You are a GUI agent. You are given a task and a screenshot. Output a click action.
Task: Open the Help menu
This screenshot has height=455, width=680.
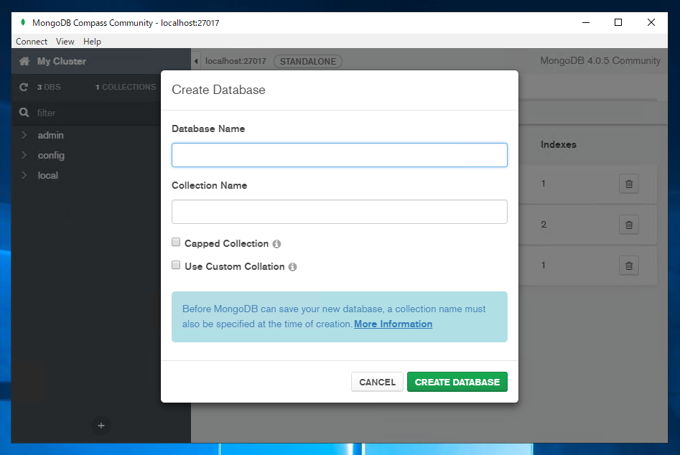coord(92,42)
